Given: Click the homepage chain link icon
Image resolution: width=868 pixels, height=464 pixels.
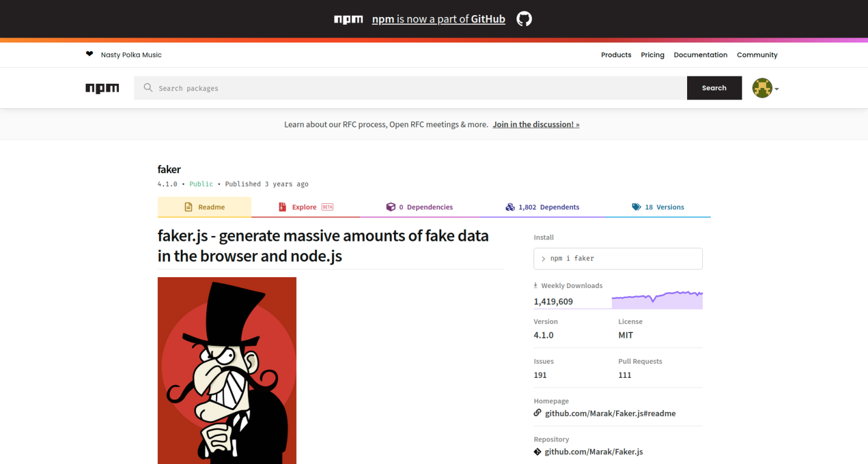Looking at the screenshot, I should click(x=537, y=412).
